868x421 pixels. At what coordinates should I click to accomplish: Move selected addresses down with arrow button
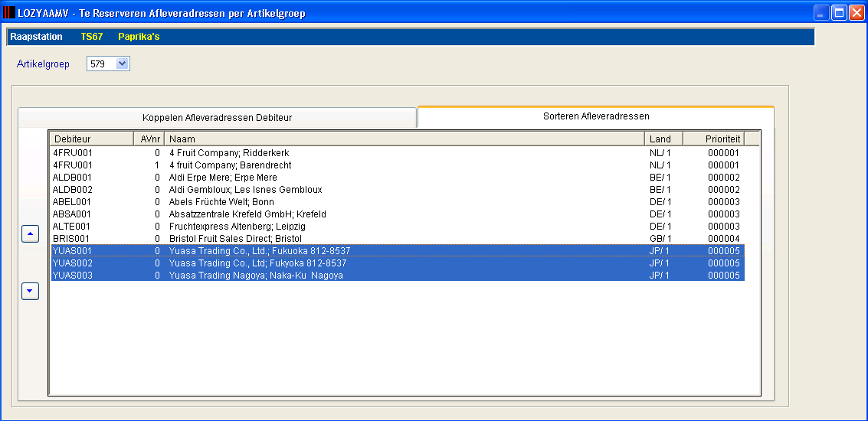click(x=30, y=291)
